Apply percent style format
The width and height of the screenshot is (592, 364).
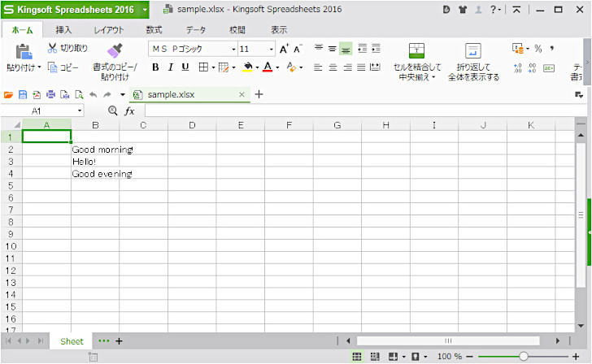pos(538,49)
